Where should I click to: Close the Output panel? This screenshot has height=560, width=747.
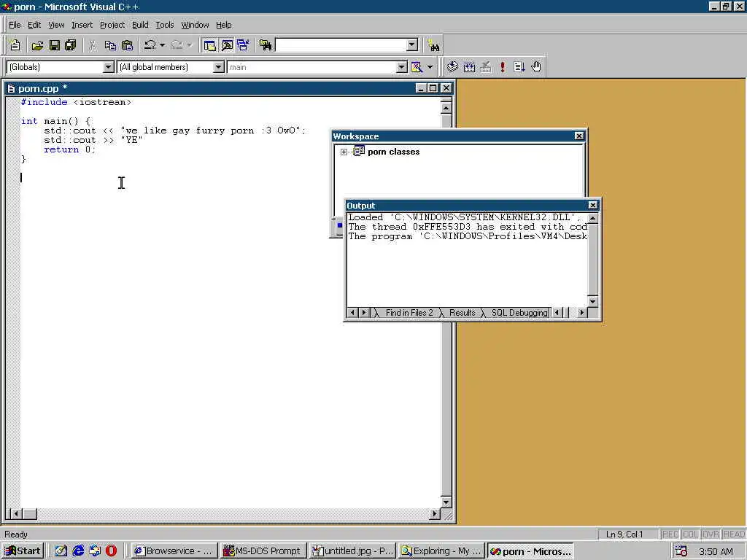click(592, 205)
